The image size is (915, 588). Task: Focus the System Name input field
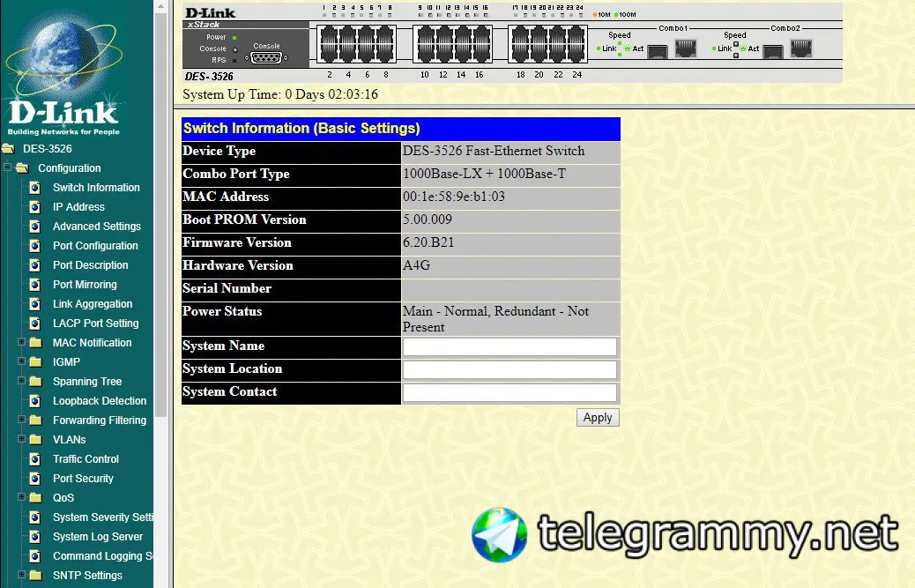click(x=510, y=347)
